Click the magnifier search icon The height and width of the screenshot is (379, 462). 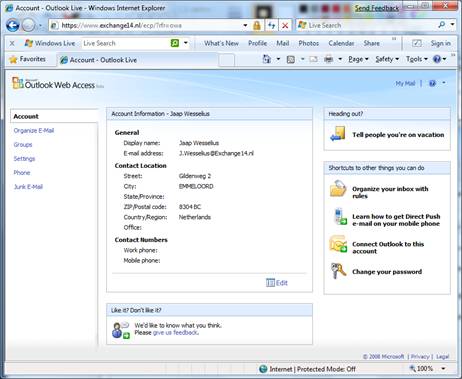click(x=442, y=25)
